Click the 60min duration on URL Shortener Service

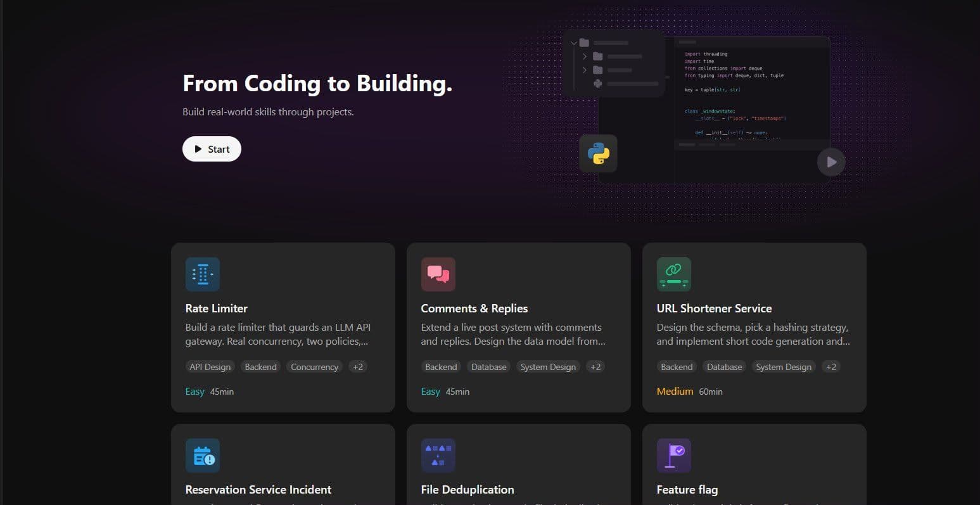(711, 392)
